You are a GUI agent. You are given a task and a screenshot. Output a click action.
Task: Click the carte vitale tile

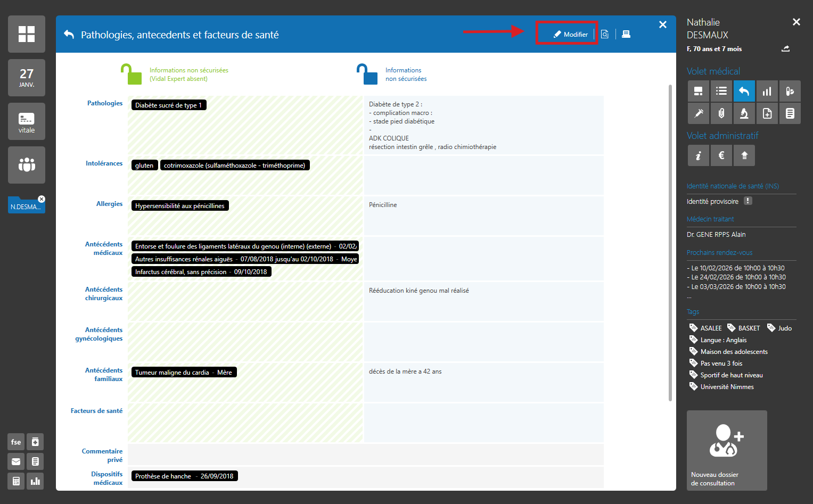[x=27, y=121]
